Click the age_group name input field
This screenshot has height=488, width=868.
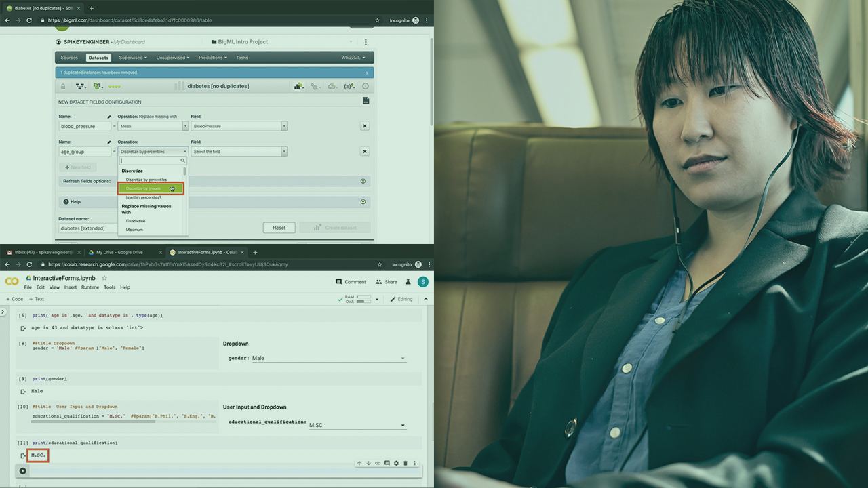point(85,152)
